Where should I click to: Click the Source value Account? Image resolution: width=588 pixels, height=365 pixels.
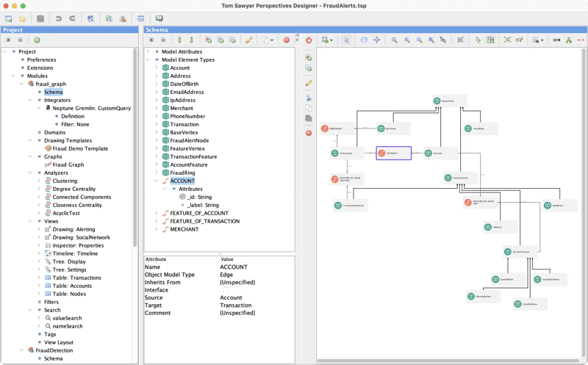click(231, 297)
